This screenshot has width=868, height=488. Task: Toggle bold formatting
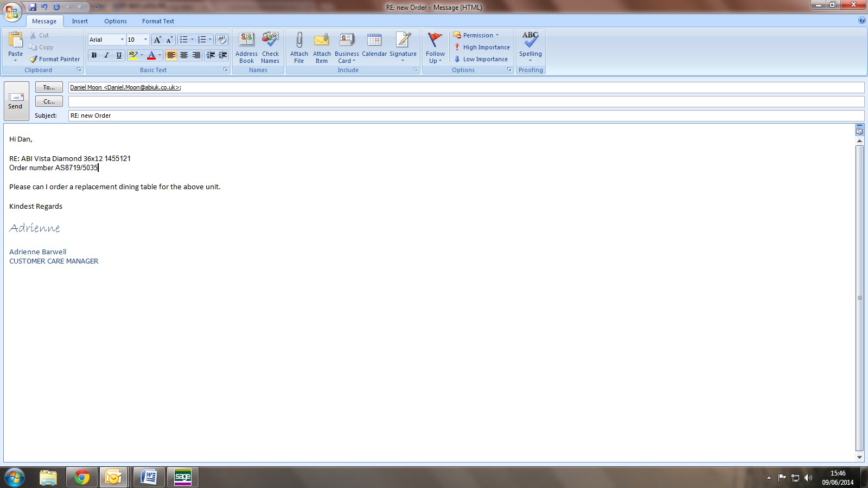[x=94, y=55]
